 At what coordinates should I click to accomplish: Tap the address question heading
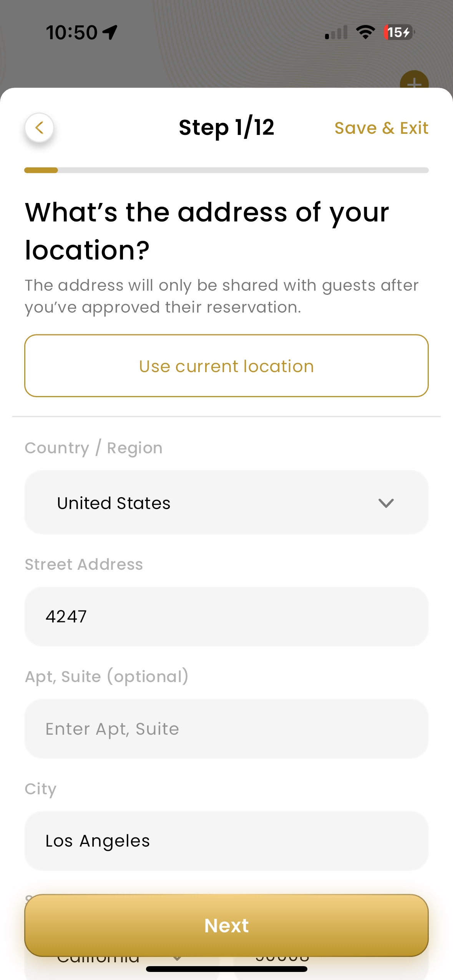207,231
